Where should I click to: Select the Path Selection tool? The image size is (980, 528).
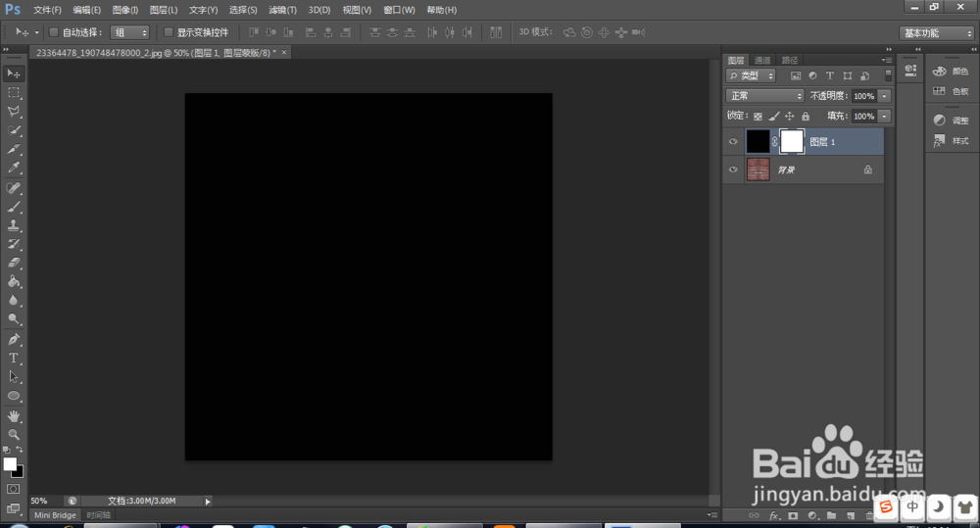[13, 377]
